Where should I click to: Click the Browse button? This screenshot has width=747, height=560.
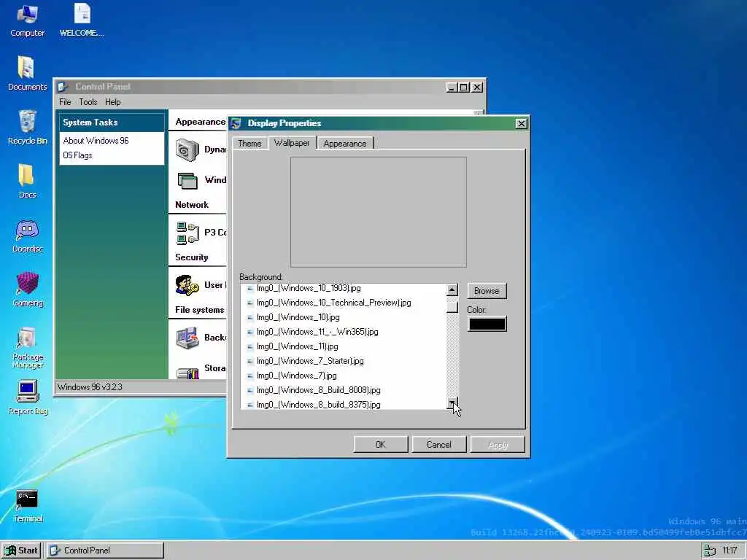tap(487, 291)
